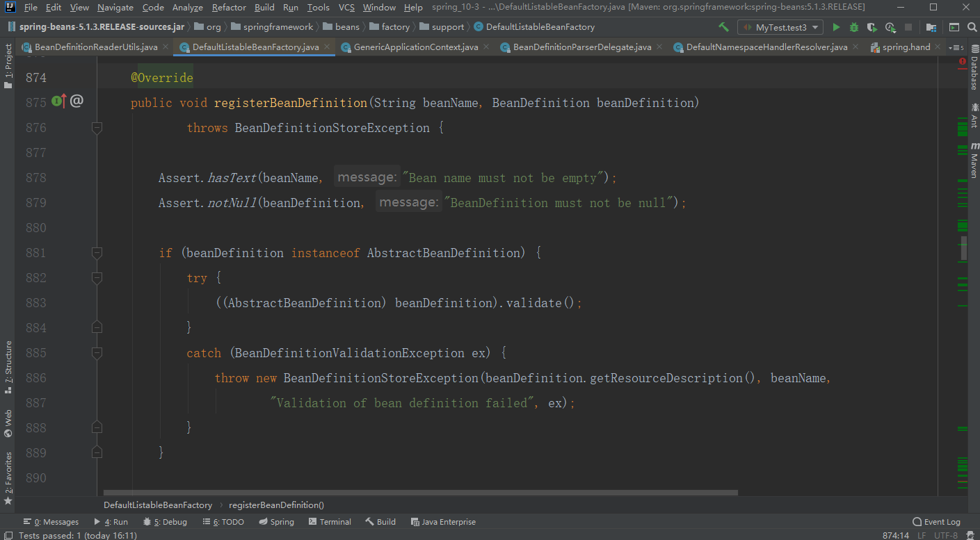Open the Event Log panel
980x540 pixels.
point(936,522)
